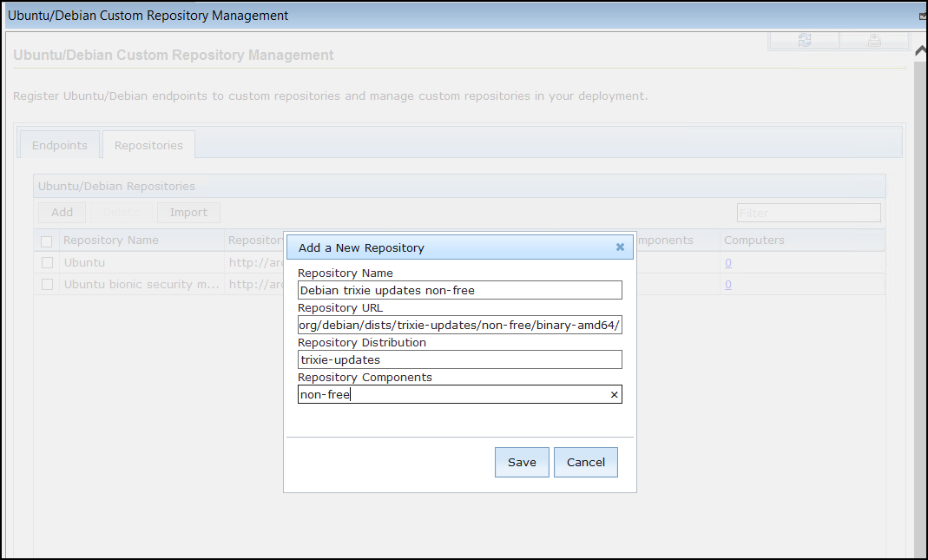Click the Cancel button

pyautogui.click(x=586, y=462)
